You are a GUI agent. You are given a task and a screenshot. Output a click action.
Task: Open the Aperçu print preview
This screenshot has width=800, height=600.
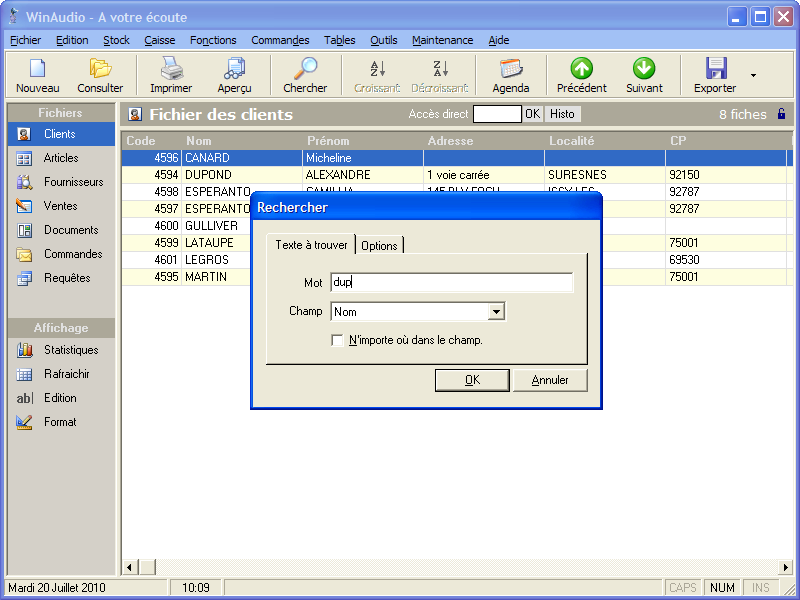[x=234, y=69]
